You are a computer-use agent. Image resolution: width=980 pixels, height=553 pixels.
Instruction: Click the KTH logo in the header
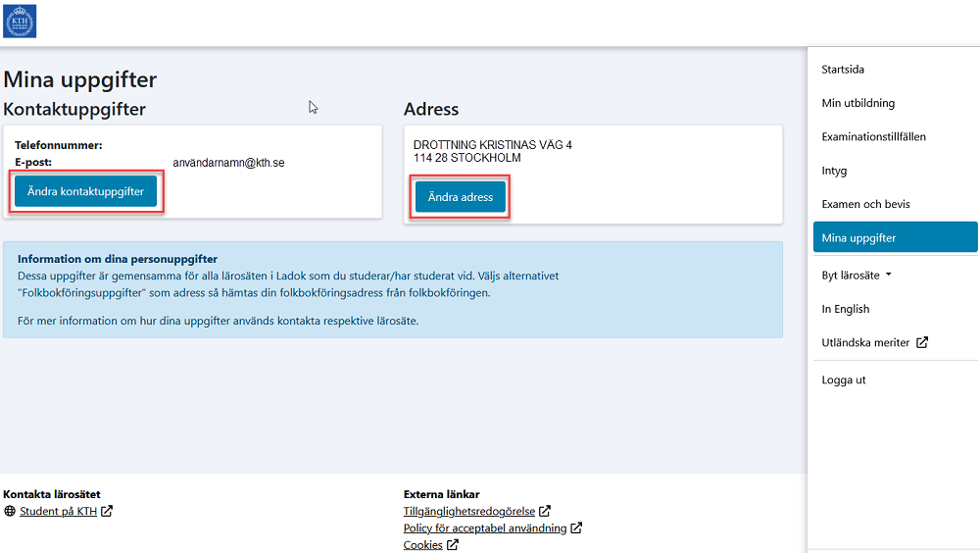(x=21, y=21)
